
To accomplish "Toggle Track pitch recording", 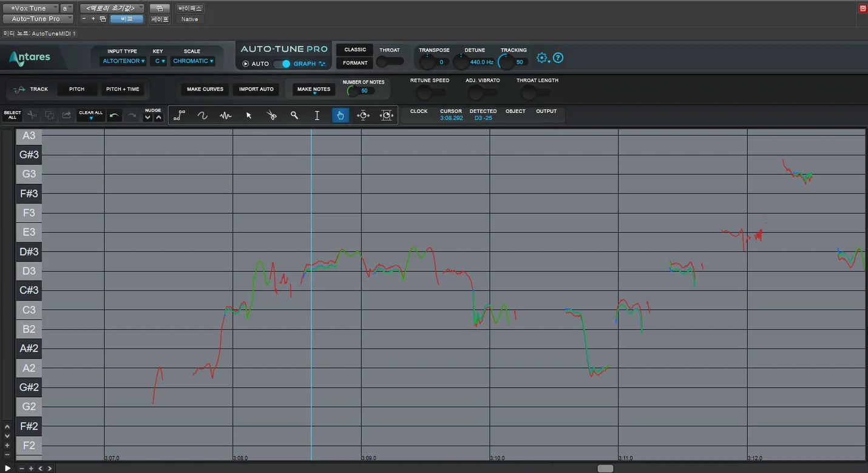I will [x=32, y=89].
